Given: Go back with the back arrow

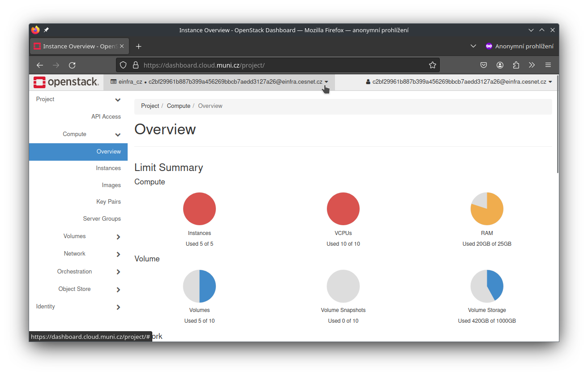Looking at the screenshot, I should pos(40,65).
